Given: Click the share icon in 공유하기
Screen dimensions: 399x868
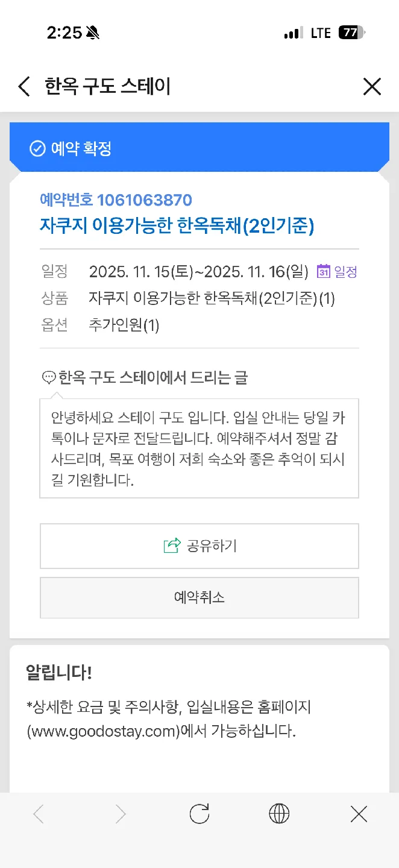Looking at the screenshot, I should pyautogui.click(x=172, y=546).
